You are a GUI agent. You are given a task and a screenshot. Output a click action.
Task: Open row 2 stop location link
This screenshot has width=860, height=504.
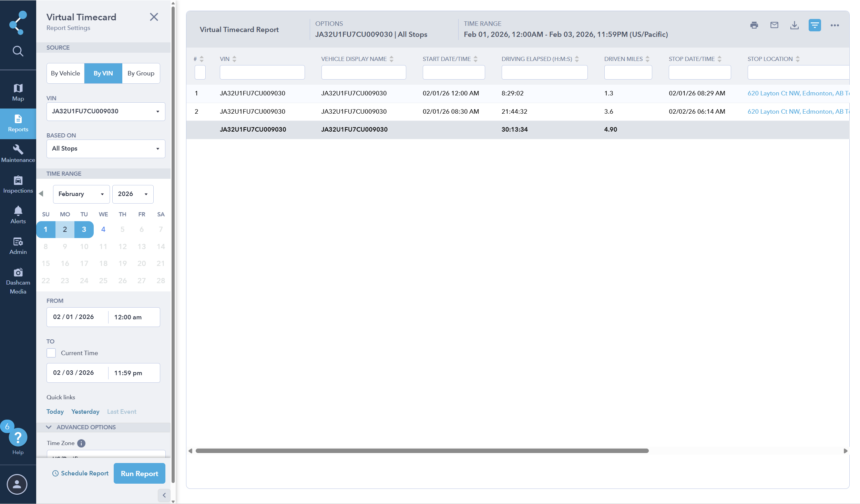(798, 112)
